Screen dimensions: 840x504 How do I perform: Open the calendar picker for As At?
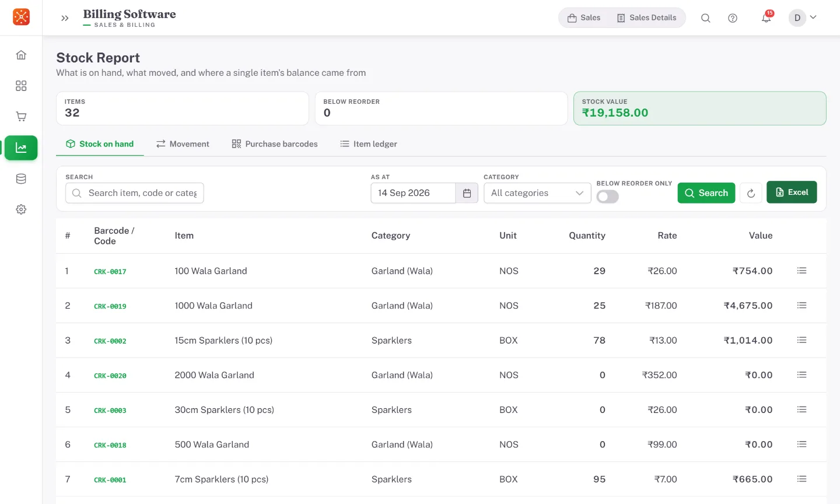coord(467,193)
